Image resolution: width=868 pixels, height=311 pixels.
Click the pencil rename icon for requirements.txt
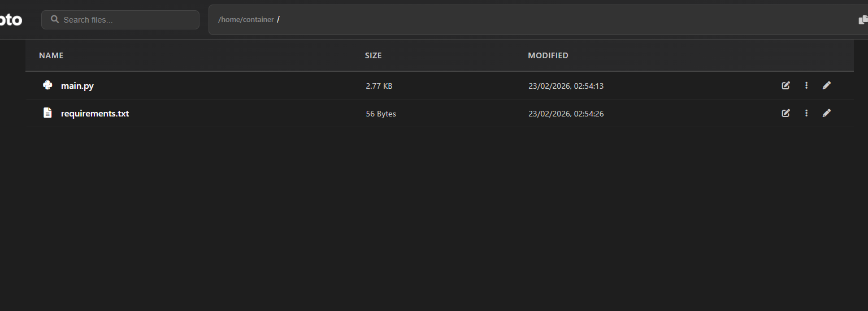point(827,113)
